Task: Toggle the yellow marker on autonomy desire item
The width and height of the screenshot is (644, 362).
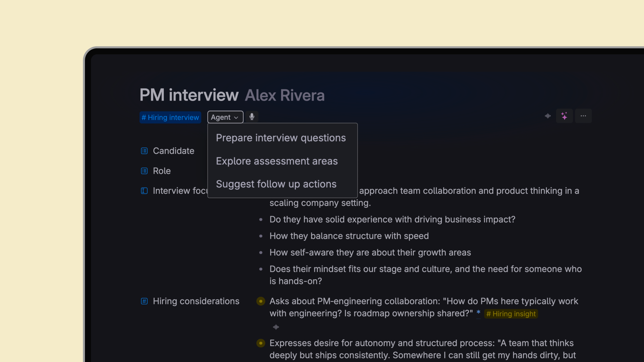Action: click(x=261, y=343)
